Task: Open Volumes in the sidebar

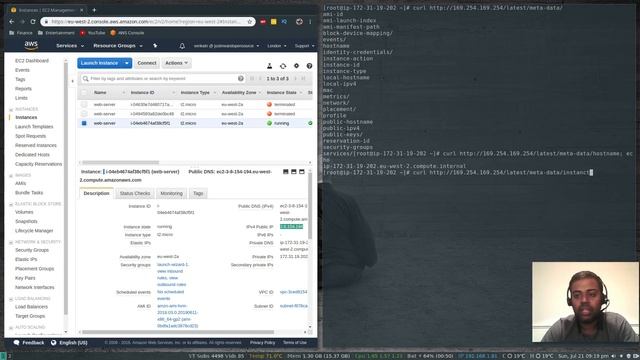Action: coord(24,212)
